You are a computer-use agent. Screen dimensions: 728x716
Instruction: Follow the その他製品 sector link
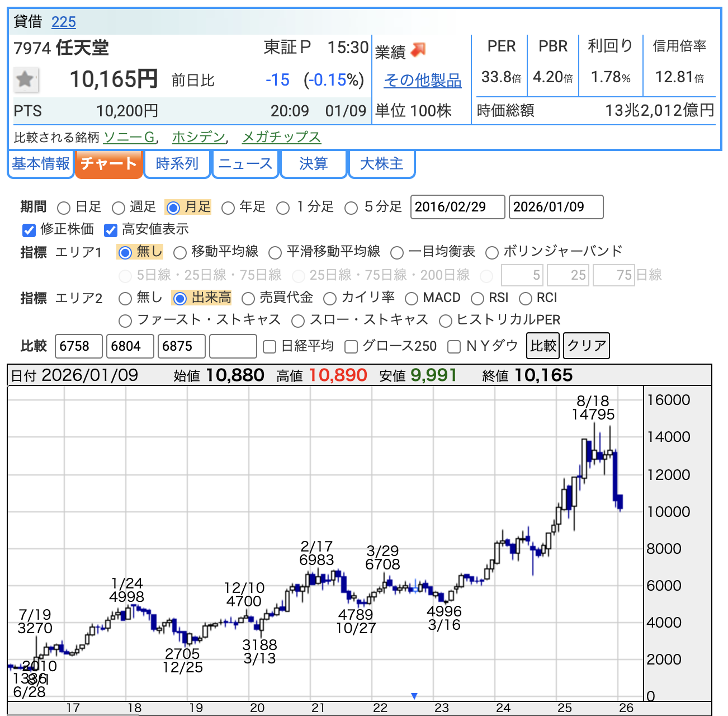(x=422, y=81)
